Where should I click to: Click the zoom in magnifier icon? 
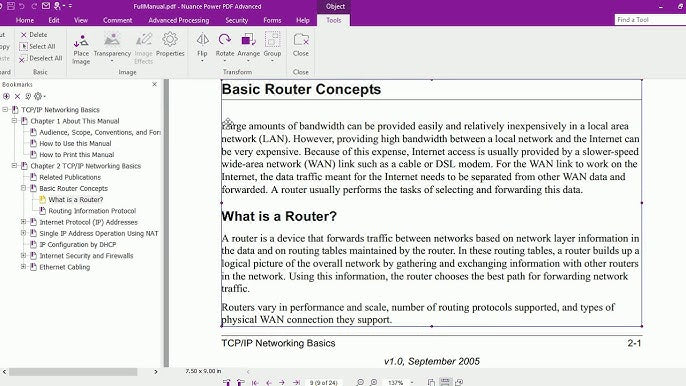click(x=374, y=382)
